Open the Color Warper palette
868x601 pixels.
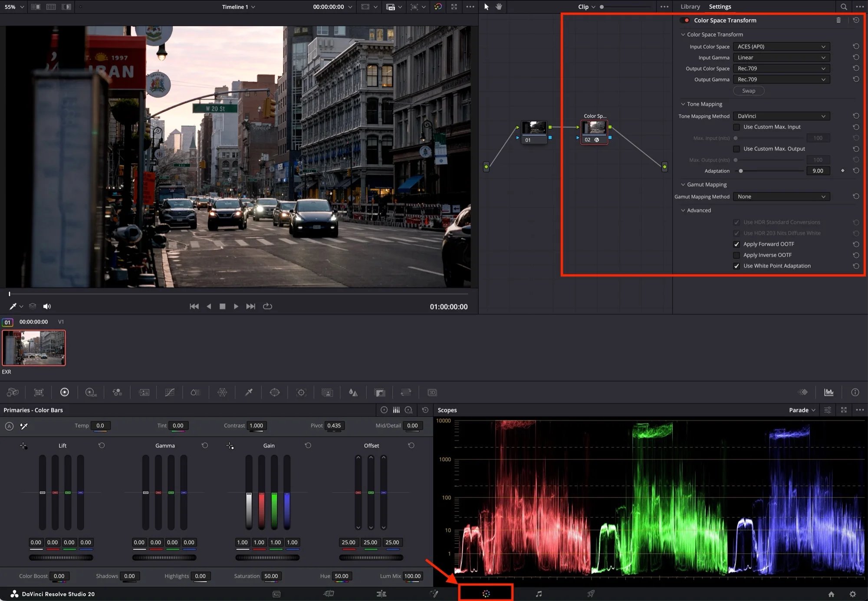222,392
